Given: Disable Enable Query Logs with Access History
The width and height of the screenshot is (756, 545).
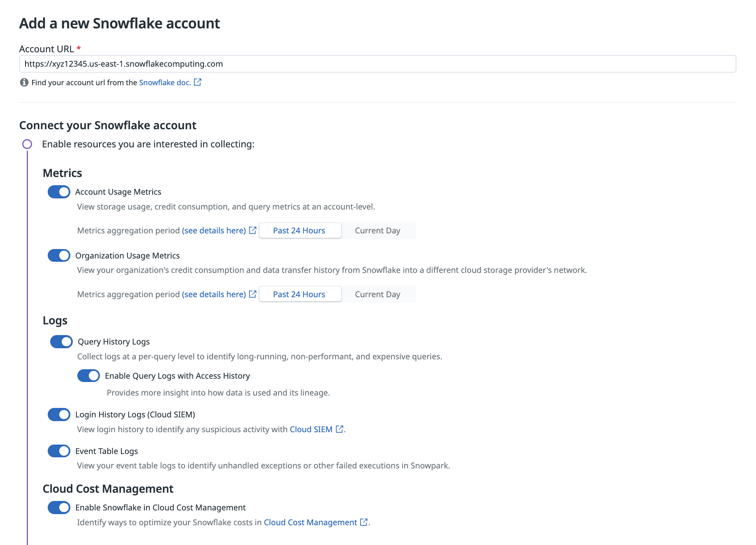Looking at the screenshot, I should (88, 375).
